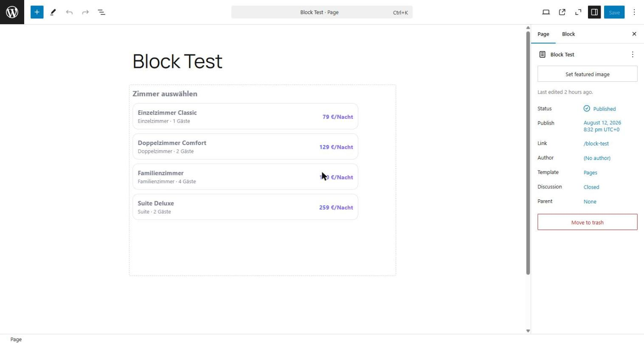
Task: Open the block inserter plus button
Action: coord(37,12)
